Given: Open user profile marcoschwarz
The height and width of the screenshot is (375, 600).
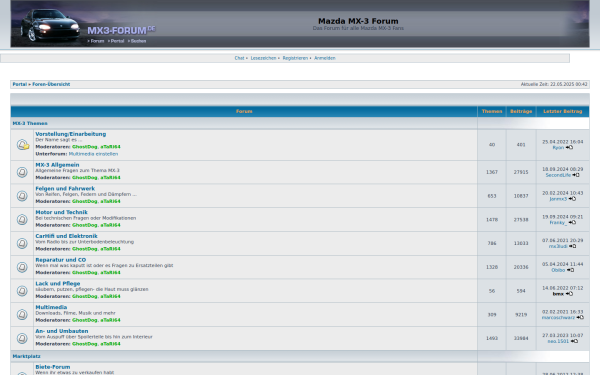Looking at the screenshot, I should (558, 318).
